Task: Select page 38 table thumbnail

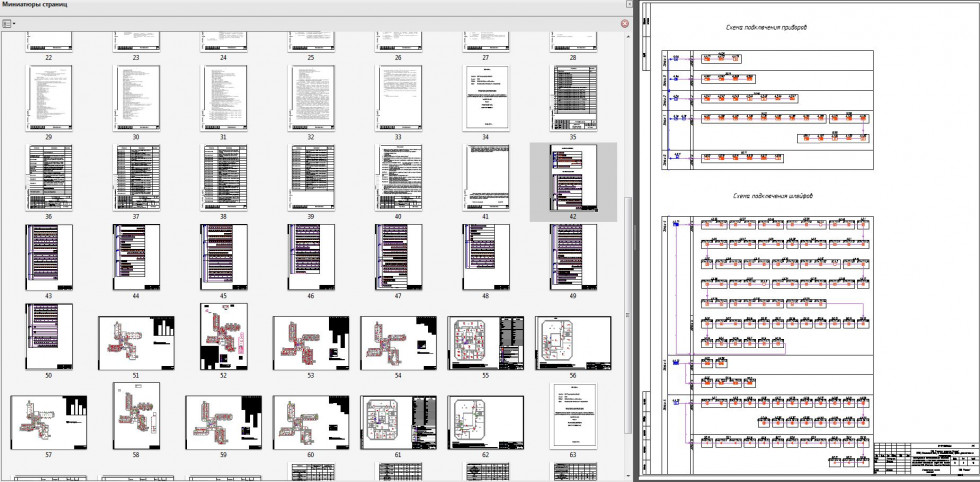Action: tap(225, 178)
